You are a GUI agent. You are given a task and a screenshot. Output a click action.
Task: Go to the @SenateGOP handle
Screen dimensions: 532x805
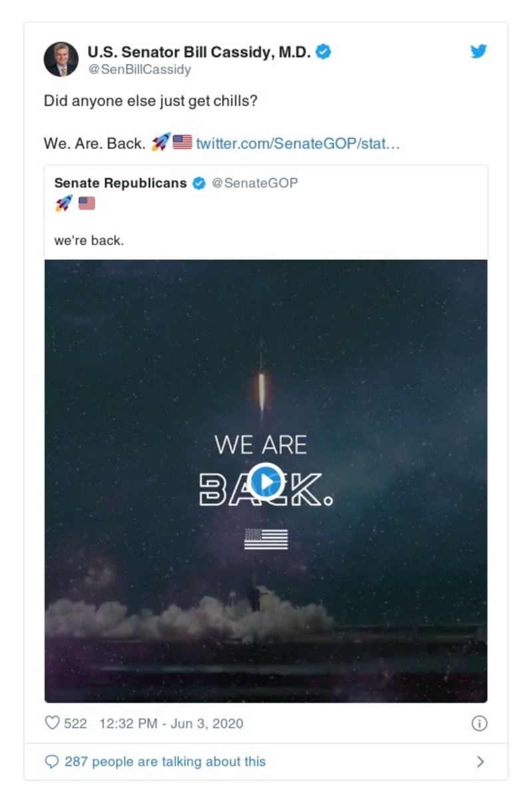(254, 183)
